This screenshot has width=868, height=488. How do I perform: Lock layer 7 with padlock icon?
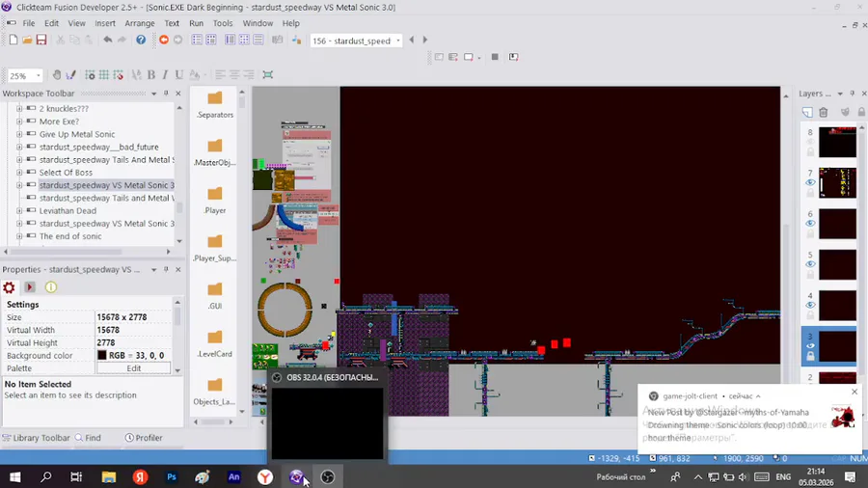tap(810, 193)
